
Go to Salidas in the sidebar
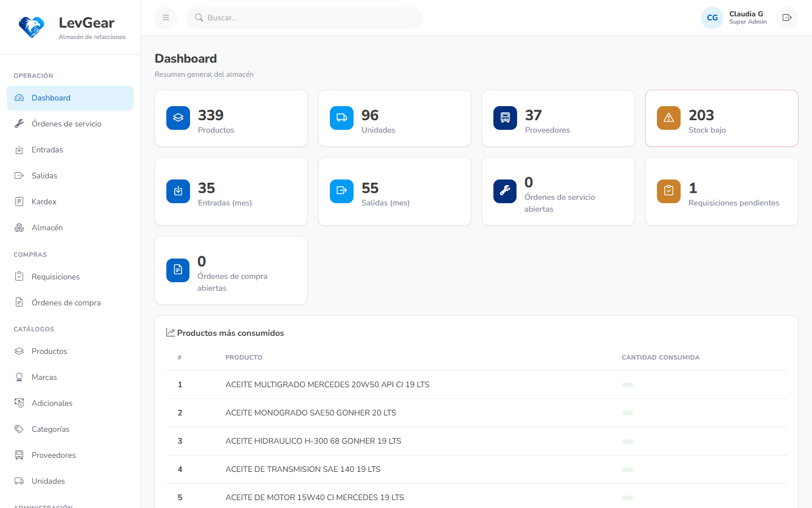(70, 176)
